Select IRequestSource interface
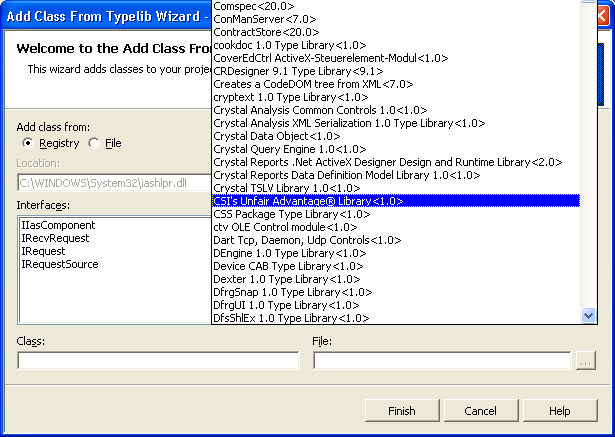The image size is (615, 437). point(60,264)
